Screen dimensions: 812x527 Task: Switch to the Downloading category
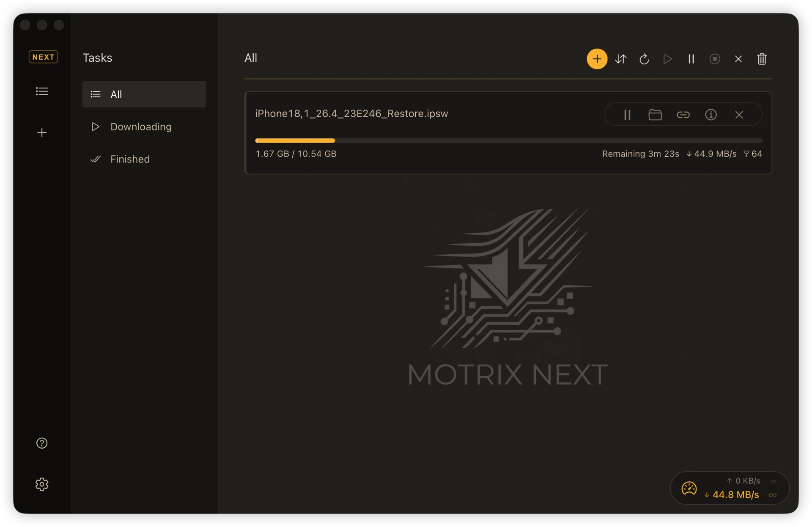coord(144,127)
